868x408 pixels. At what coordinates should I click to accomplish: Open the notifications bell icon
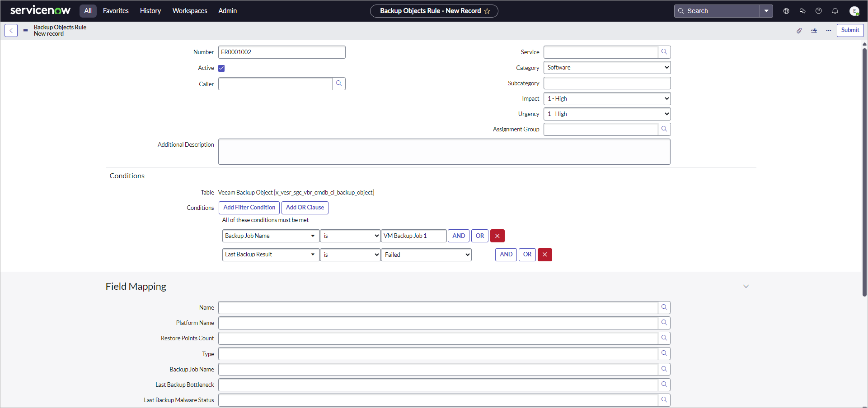coord(835,11)
